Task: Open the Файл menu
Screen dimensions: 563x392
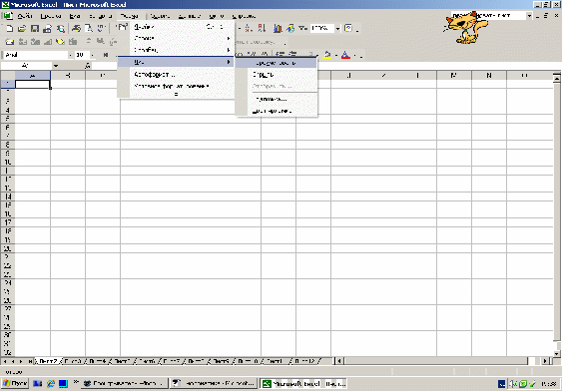Action: pos(25,16)
